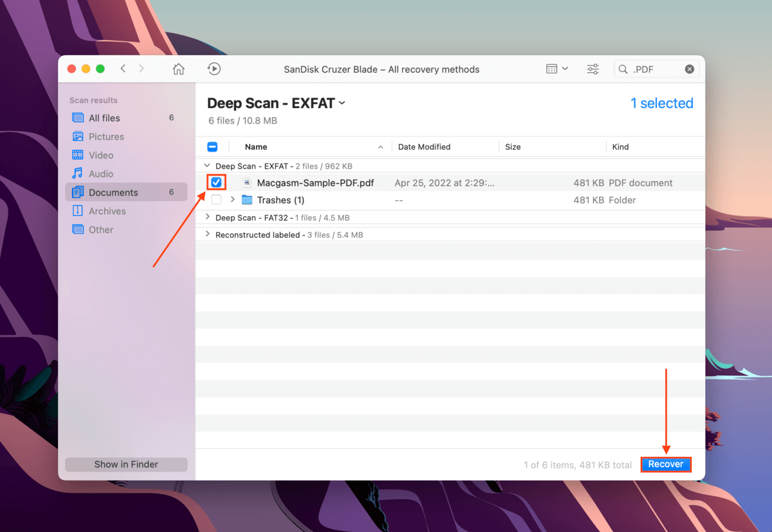The image size is (772, 532).
Task: Click the PDF file icon for Macgasm-Sample
Action: pos(247,183)
